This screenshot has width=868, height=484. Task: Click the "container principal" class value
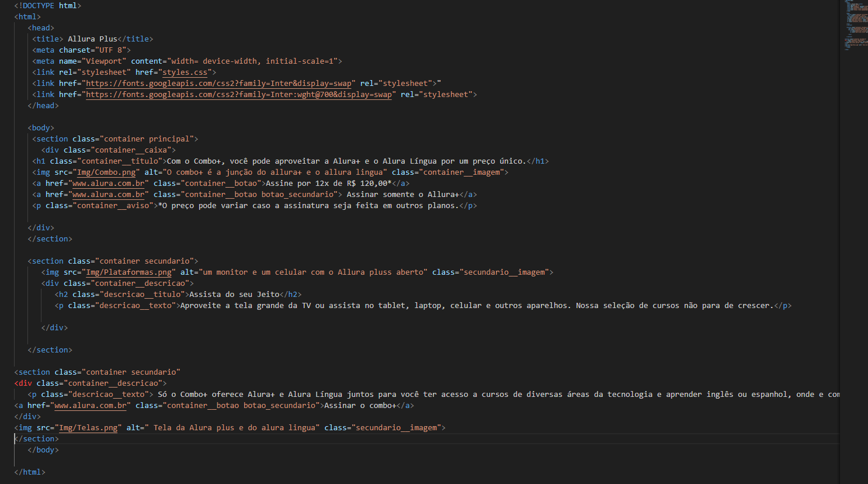[x=147, y=139]
